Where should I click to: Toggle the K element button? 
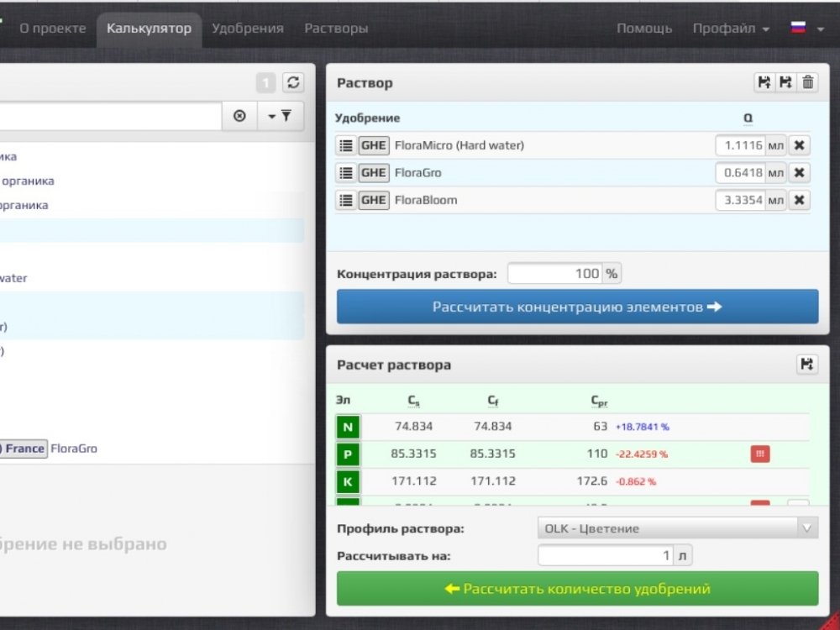point(348,481)
